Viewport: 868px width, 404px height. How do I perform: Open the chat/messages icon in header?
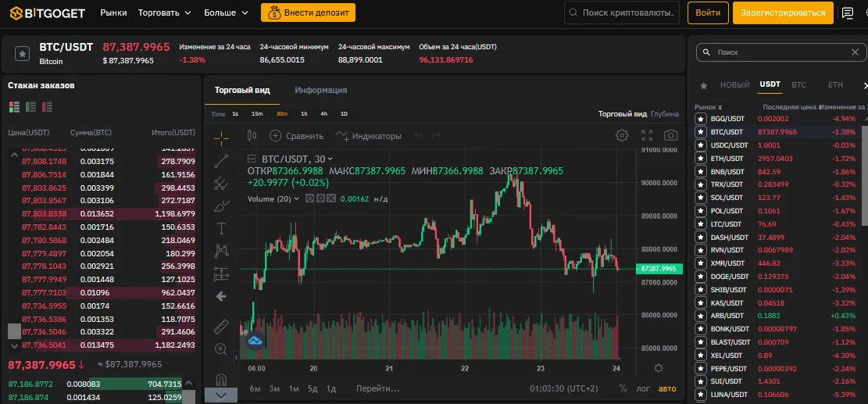[x=848, y=13]
